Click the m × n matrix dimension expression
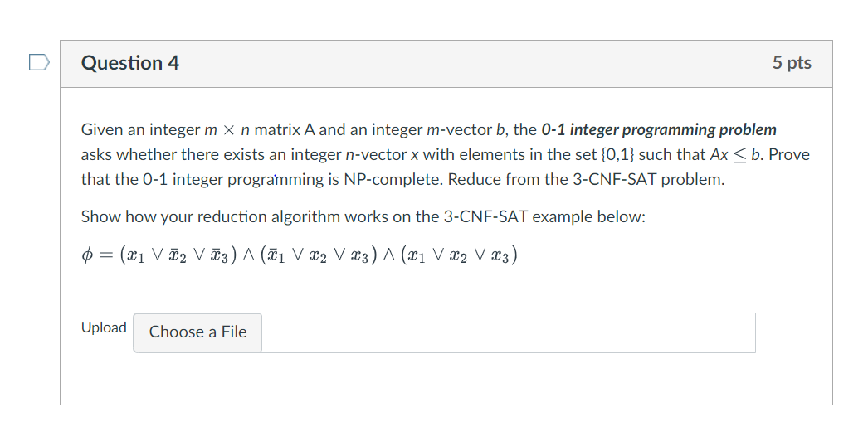Screen dimensions: 868x422 click(227, 130)
